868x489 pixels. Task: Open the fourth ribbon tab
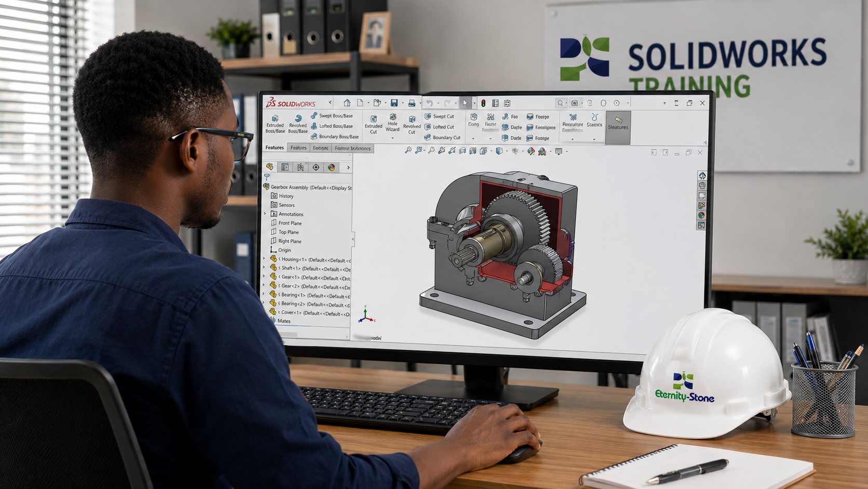[352, 148]
